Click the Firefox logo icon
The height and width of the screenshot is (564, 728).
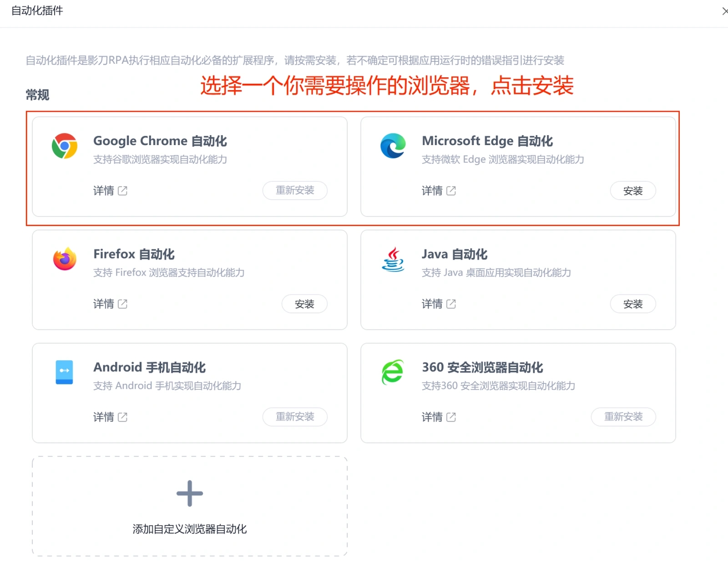(x=65, y=259)
